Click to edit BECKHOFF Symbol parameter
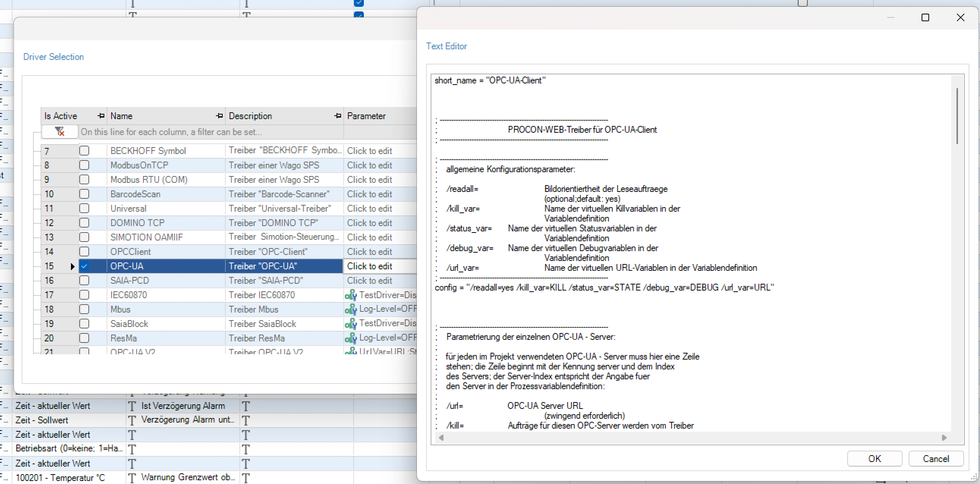 (381, 151)
